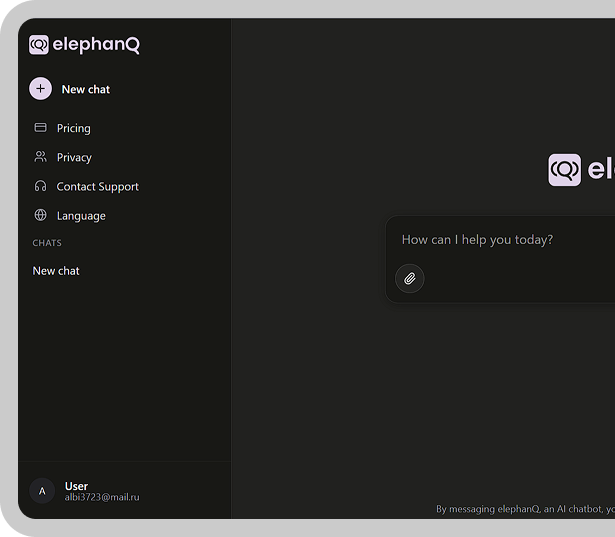Screen dimensions: 615x537
Task: Click the large elephanQ logo above the prompt
Action: click(564, 170)
